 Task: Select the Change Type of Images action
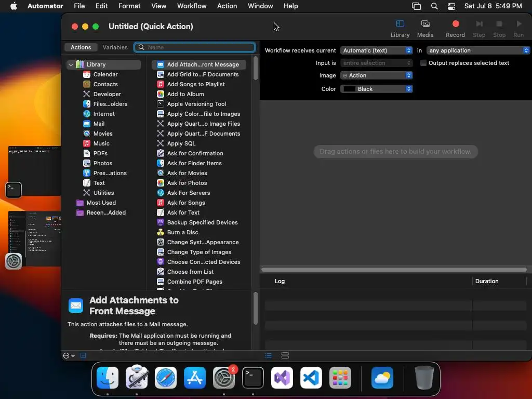[199, 252]
